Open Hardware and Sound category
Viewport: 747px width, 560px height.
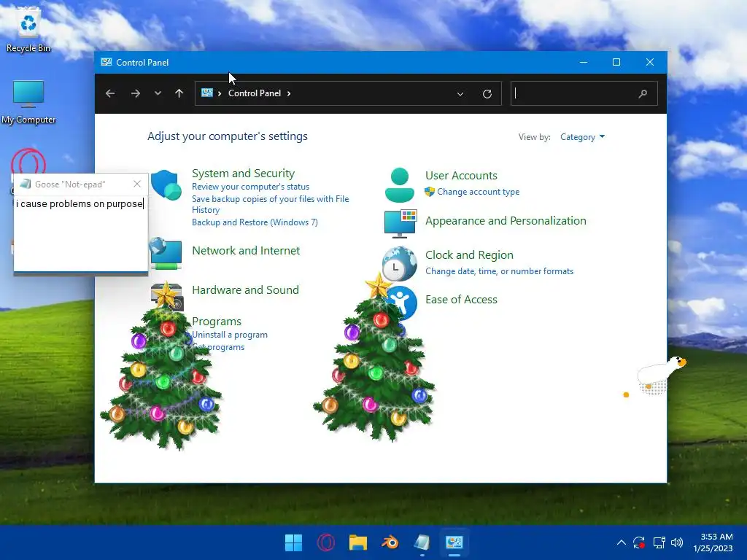pos(245,290)
